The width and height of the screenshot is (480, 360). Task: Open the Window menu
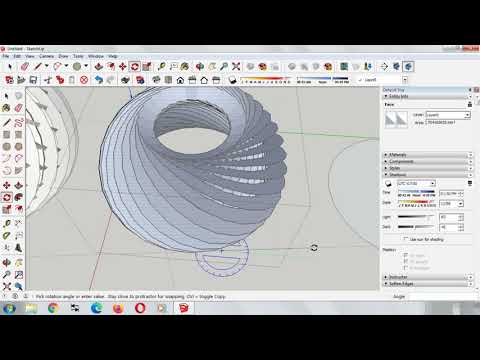click(x=96, y=56)
